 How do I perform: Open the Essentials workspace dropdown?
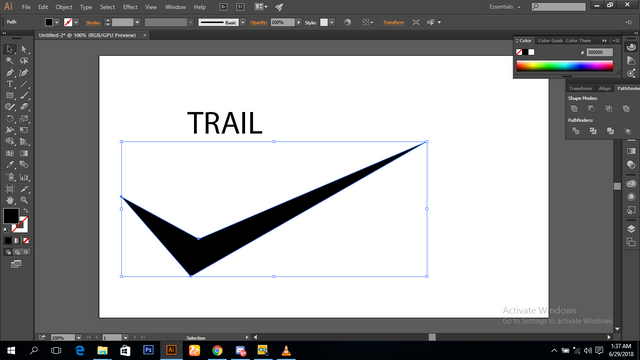click(x=505, y=7)
